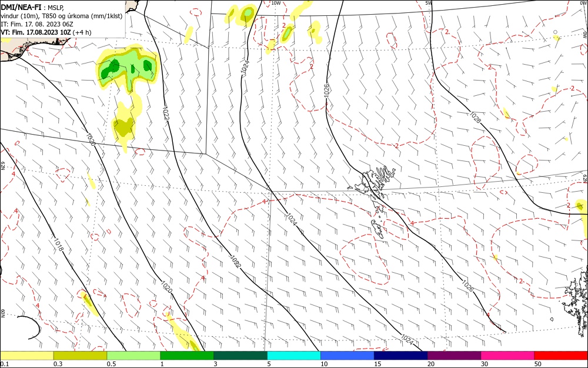Click the legend value "50"
Viewport: 588px width, 368px height.
(538, 364)
